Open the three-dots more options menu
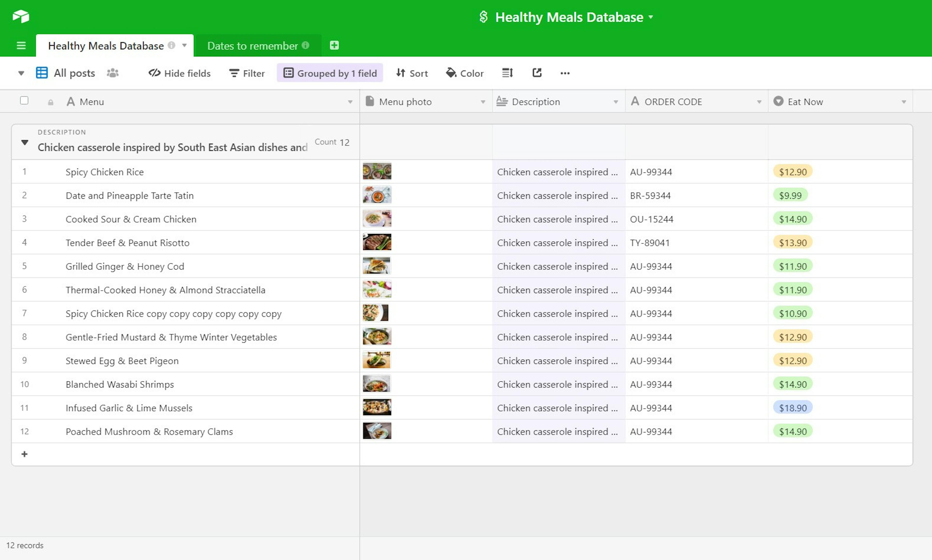The width and height of the screenshot is (932, 560). (x=565, y=73)
